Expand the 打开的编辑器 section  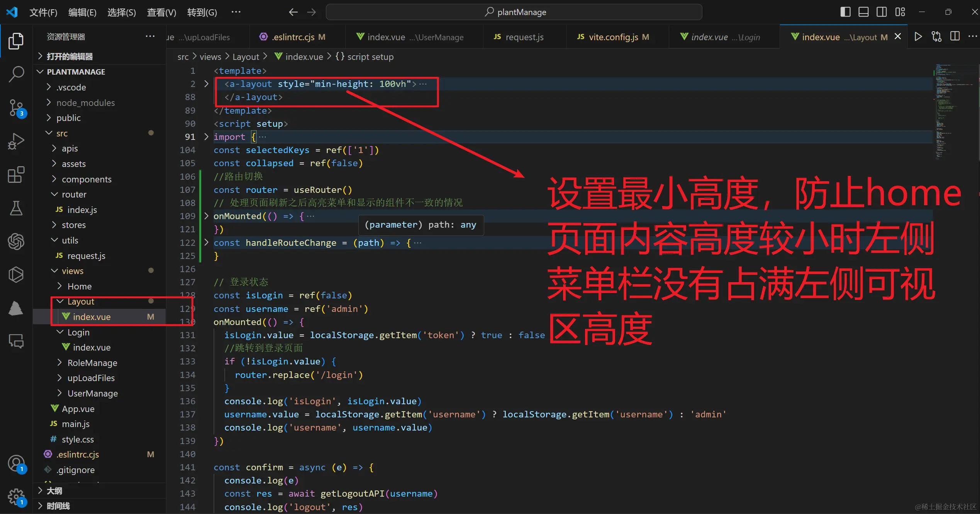[x=100, y=56]
